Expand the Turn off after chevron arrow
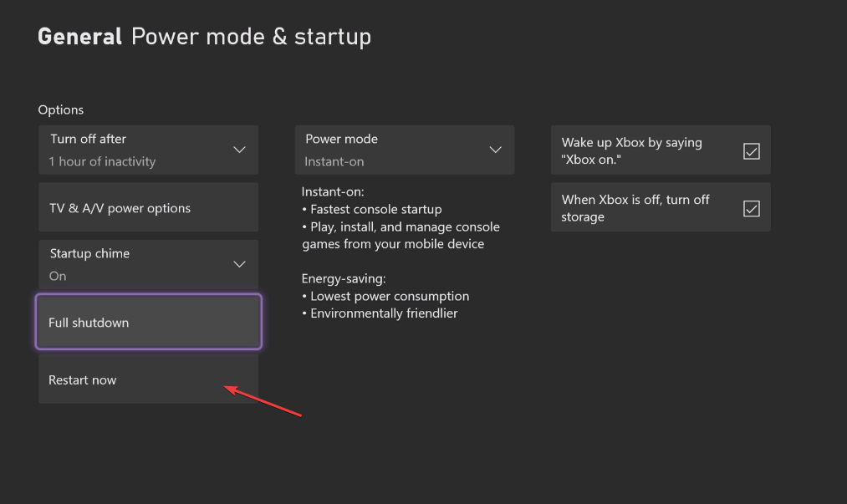The height and width of the screenshot is (504, 847). (x=239, y=150)
